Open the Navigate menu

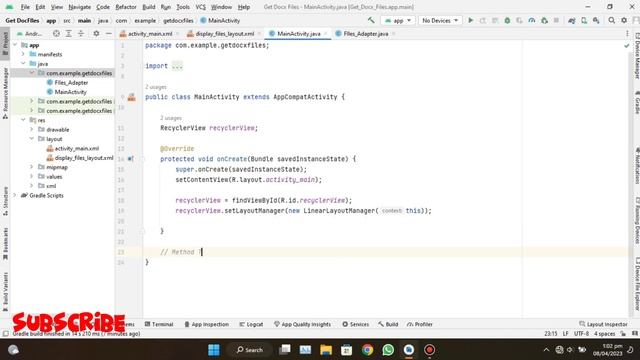click(80, 7)
